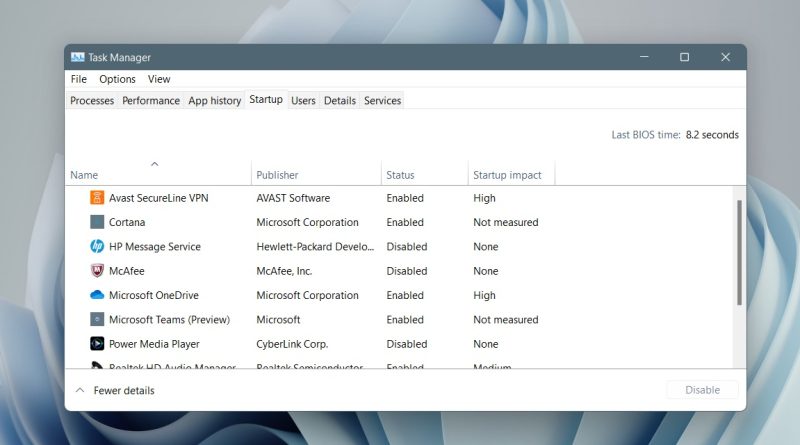Switch to the Performance tab
The width and height of the screenshot is (800, 445).
click(x=151, y=101)
